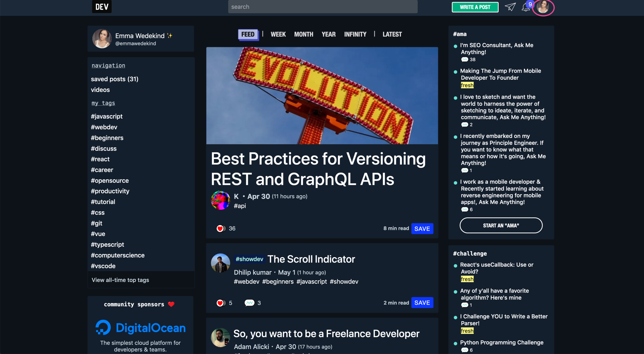Click the DEV logo in header
Screen dimensions: 644x354
pos(102,7)
